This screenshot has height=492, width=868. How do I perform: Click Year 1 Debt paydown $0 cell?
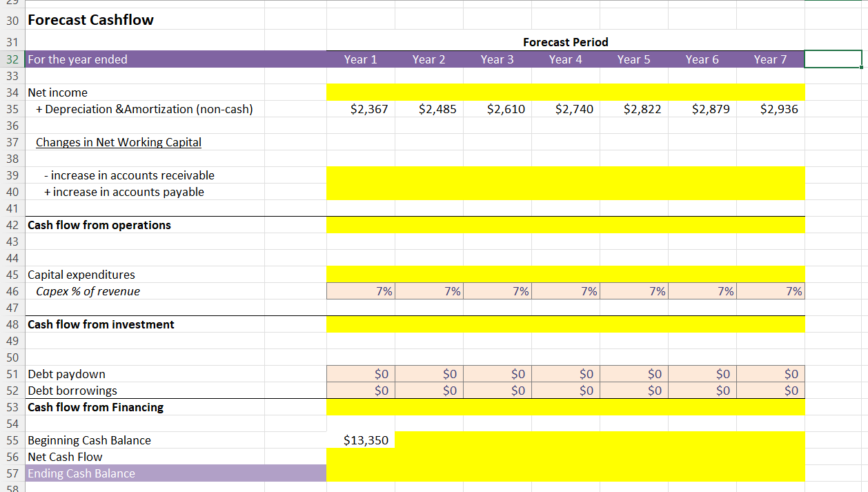(360, 374)
